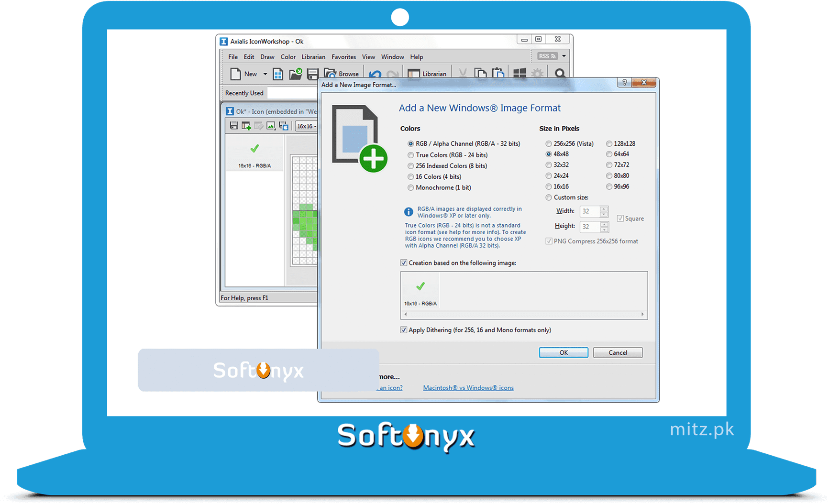The image size is (829, 504).
Task: Click the blue Undo arrow
Action: click(x=375, y=75)
